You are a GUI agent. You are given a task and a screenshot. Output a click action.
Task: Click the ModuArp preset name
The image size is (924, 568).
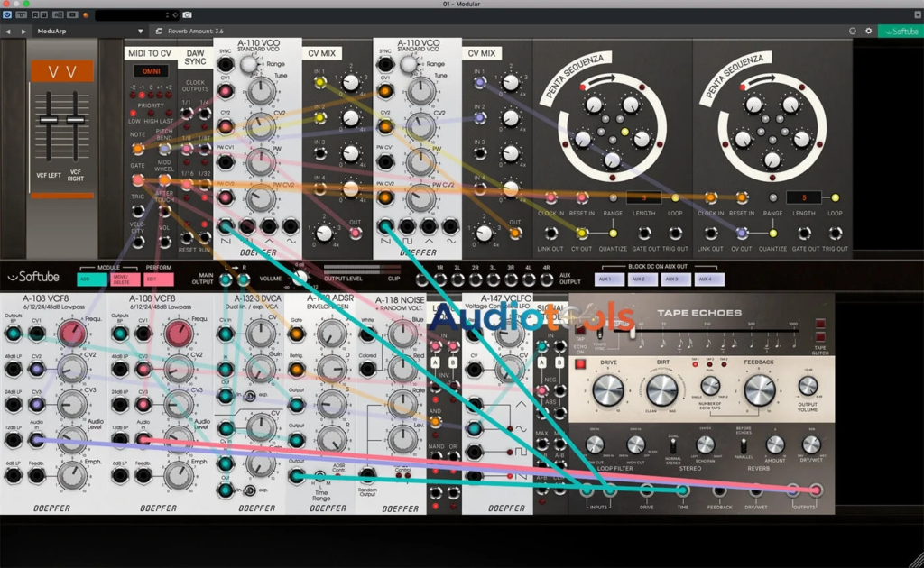[51, 32]
